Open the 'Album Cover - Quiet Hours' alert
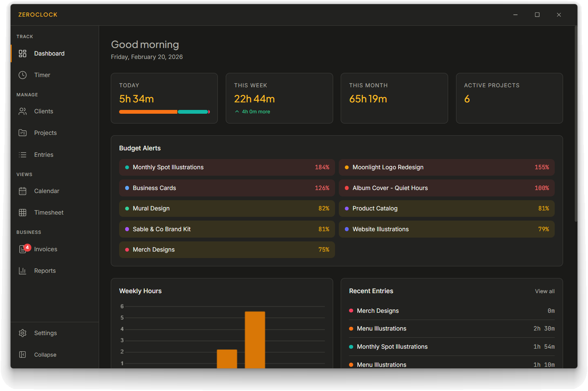This screenshot has height=391, width=588. (447, 188)
